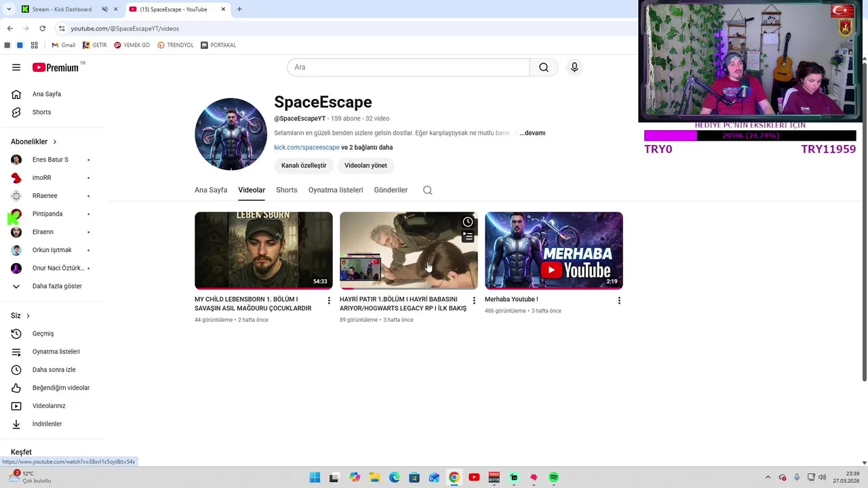Add HAYRİ PATIR video to queue

tap(468, 237)
